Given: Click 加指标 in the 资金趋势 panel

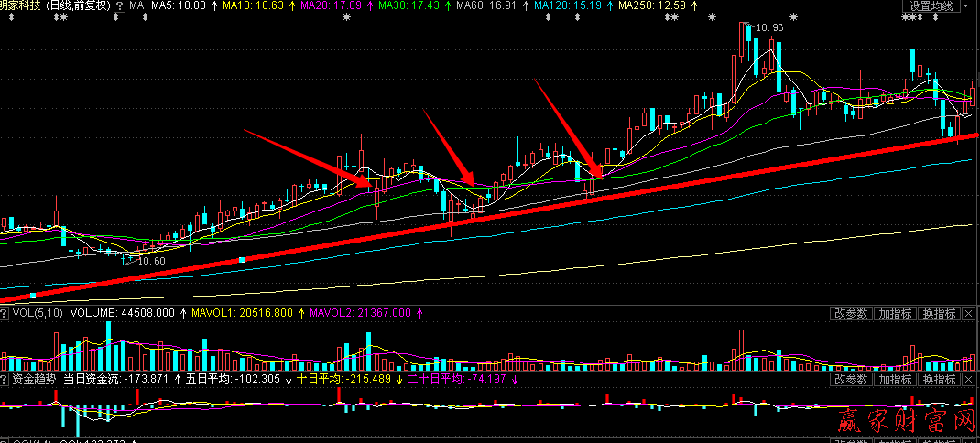Looking at the screenshot, I should (x=894, y=379).
